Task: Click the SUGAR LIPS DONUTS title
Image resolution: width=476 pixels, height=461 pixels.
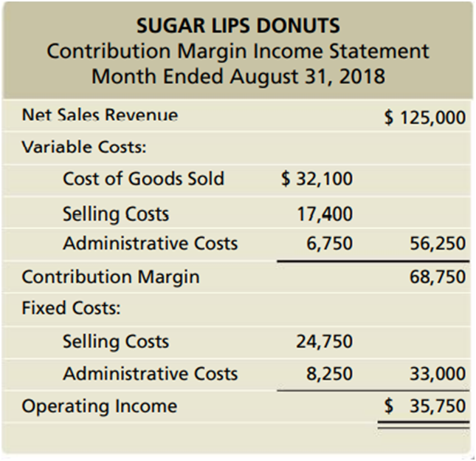Action: click(x=238, y=25)
